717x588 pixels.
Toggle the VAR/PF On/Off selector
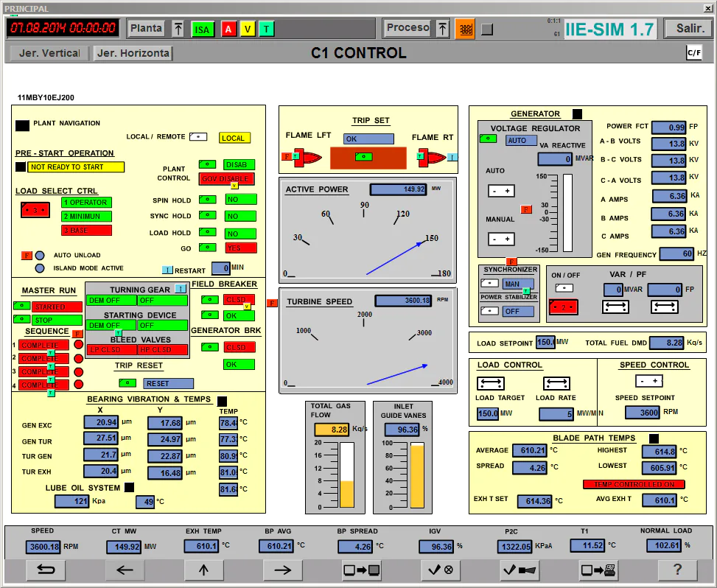point(564,288)
